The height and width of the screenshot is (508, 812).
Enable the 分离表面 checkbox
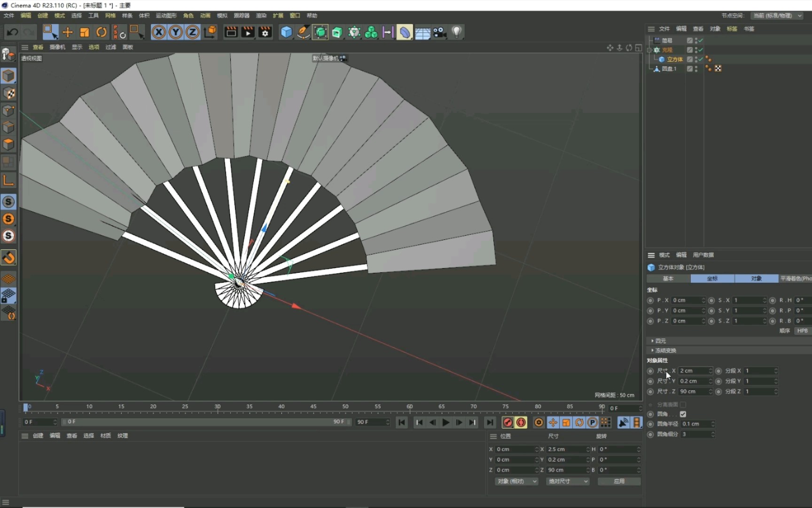pyautogui.click(x=683, y=404)
